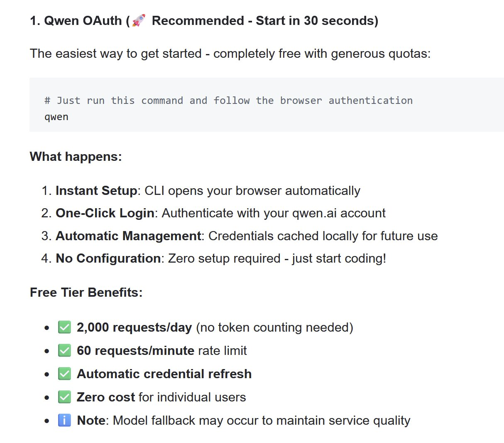Click the "Free Tier Benefits:" subheading
The height and width of the screenshot is (443, 504).
86,293
